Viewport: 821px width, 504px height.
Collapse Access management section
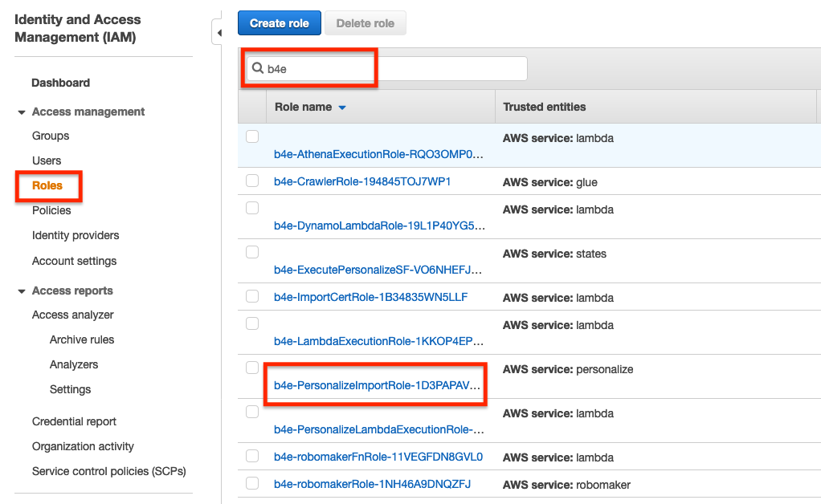pos(22,112)
